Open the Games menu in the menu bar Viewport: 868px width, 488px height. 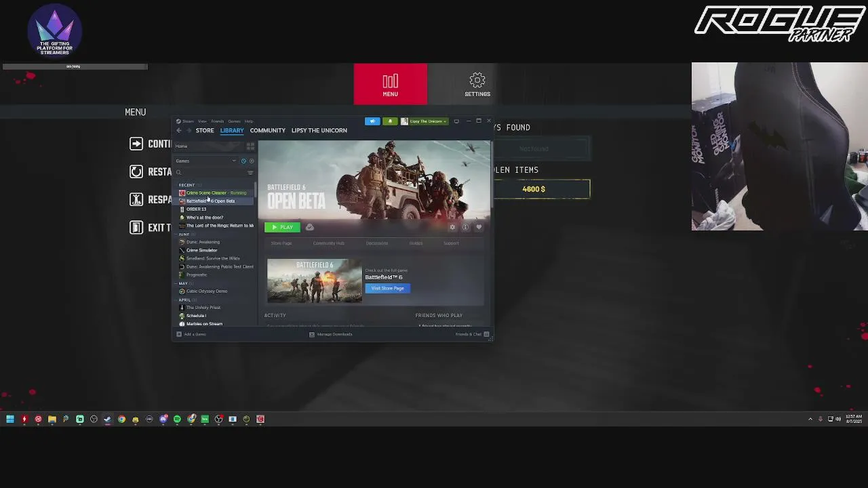[234, 121]
